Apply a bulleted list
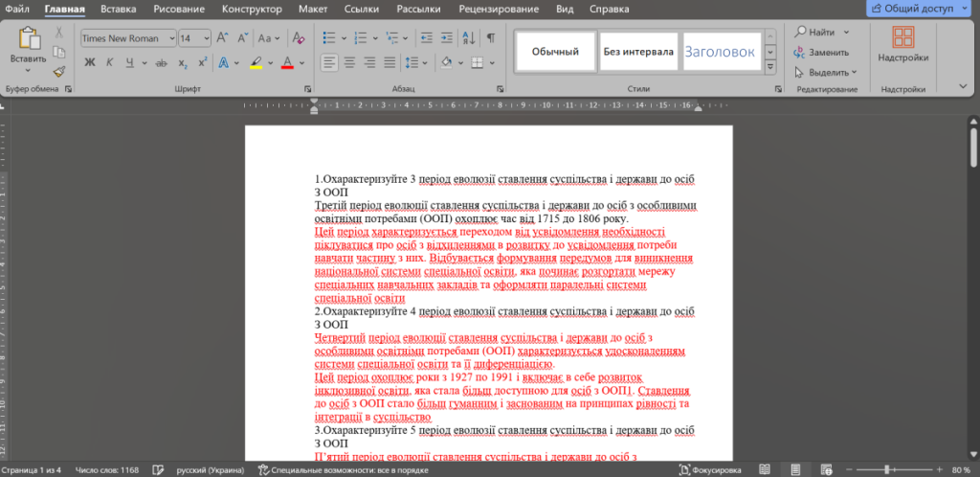Image resolution: width=980 pixels, height=477 pixels. [x=330, y=38]
